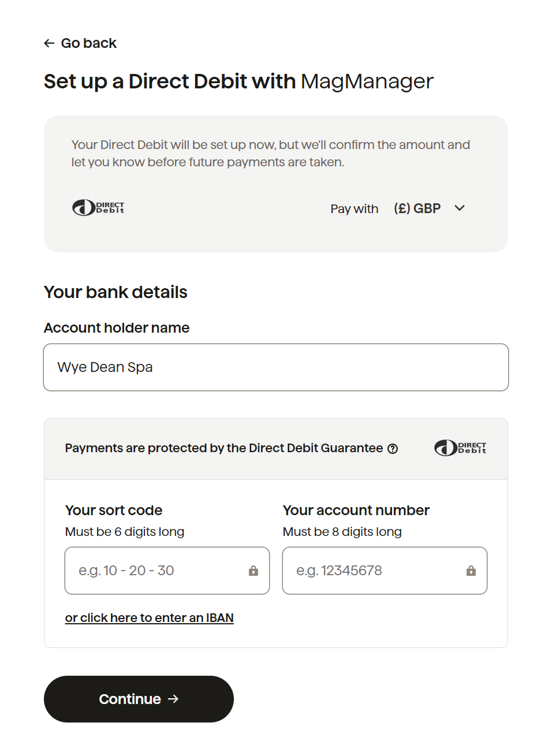Image resolution: width=552 pixels, height=756 pixels.
Task: Focus the sort code input field
Action: click(x=167, y=571)
